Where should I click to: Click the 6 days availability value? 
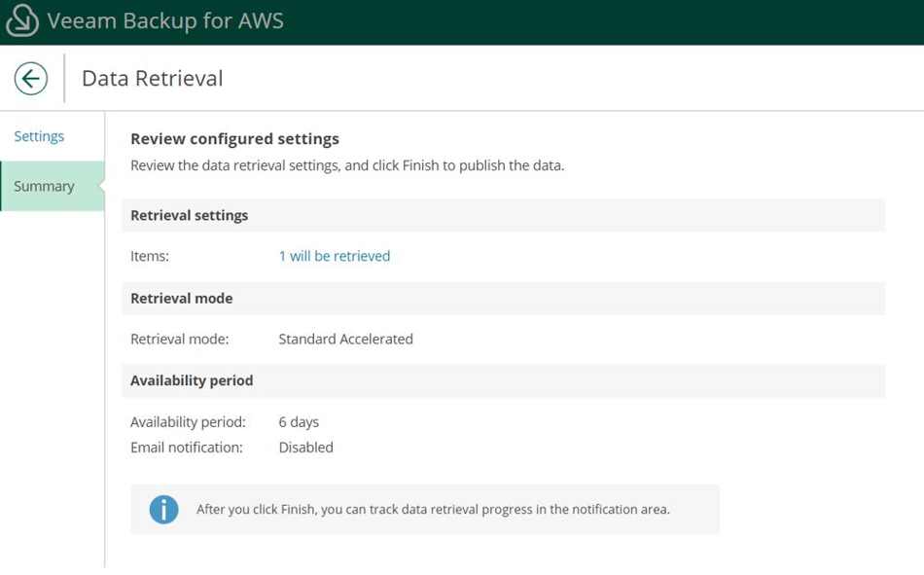(x=299, y=422)
